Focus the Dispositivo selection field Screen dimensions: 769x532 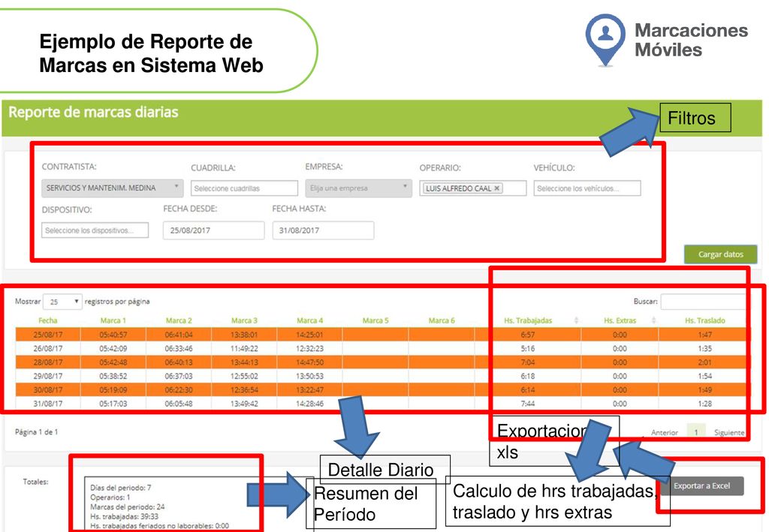95,230
